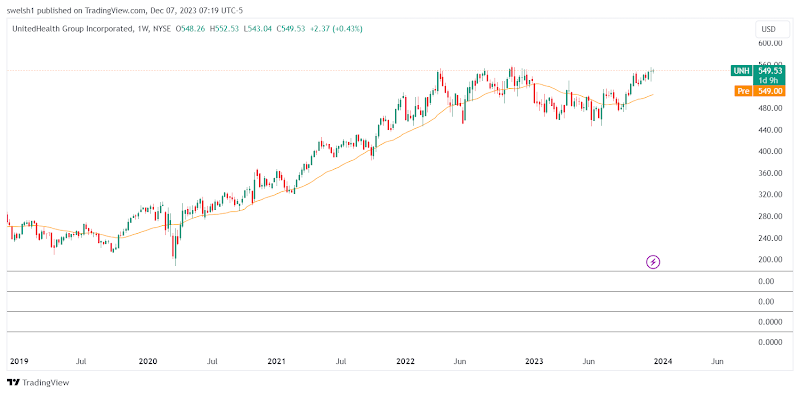Click the purple lightning bolt event icon
The height and width of the screenshot is (394, 800).
(x=653, y=262)
